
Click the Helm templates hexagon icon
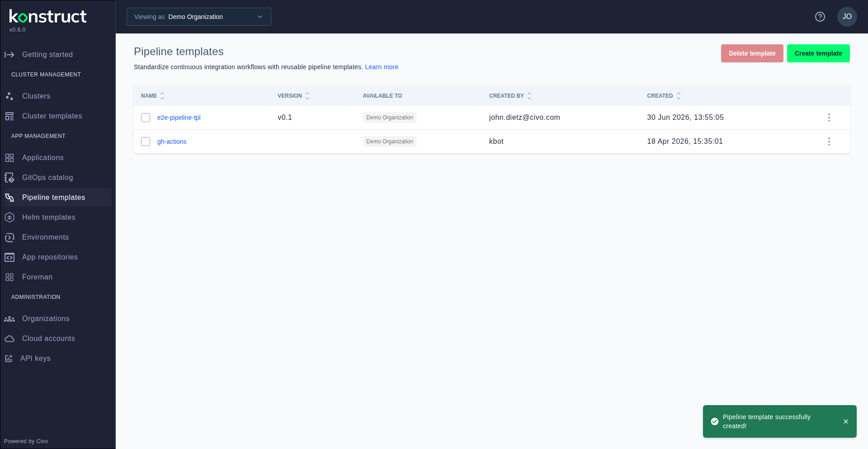[9, 217]
